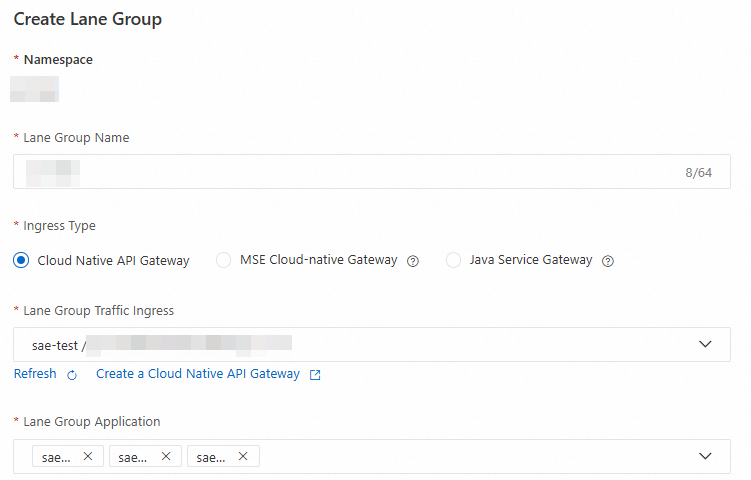Click the Lane Group Name label
751x480 pixels.
pos(76,137)
